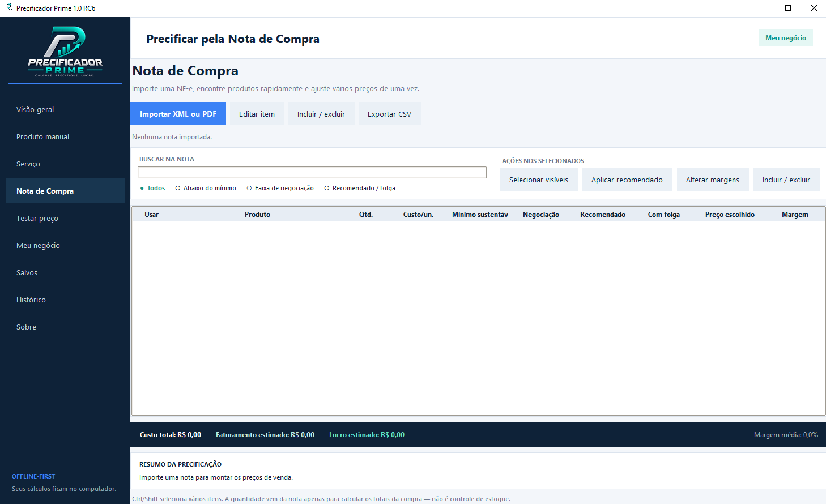Click the Qtd. column header
This screenshot has width=826, height=504.
tap(366, 215)
